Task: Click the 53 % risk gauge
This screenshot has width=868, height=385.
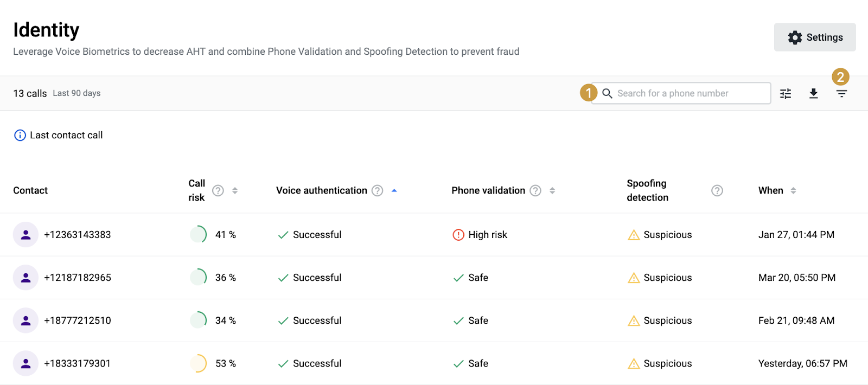Action: (x=199, y=363)
